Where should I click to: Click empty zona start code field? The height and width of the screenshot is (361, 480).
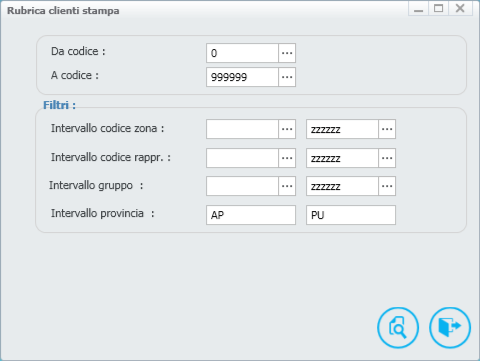coord(242,129)
